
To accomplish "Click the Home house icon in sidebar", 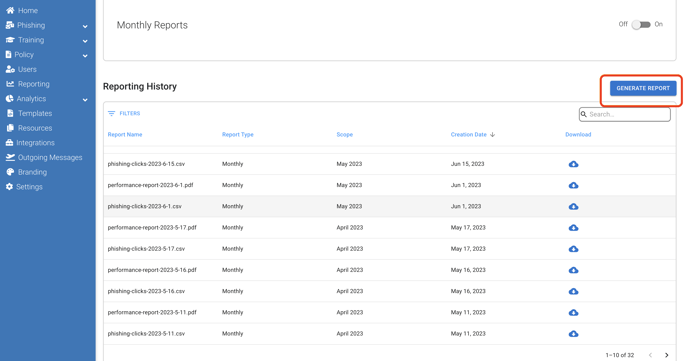I will click(10, 10).
